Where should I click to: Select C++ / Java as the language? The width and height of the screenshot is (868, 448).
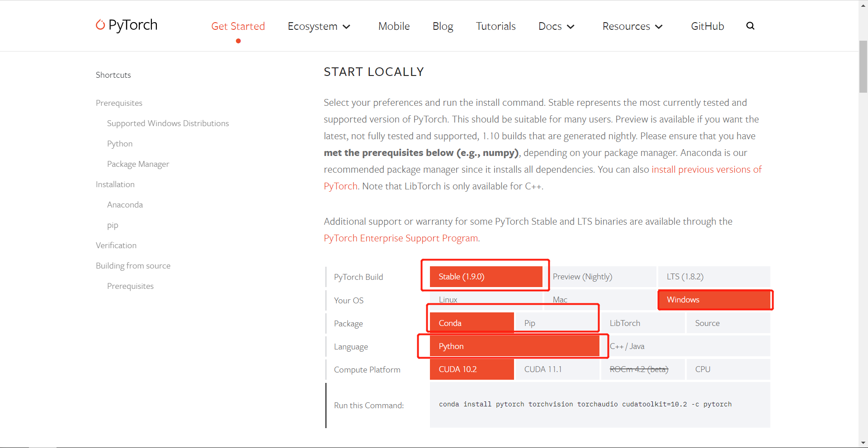coord(686,346)
